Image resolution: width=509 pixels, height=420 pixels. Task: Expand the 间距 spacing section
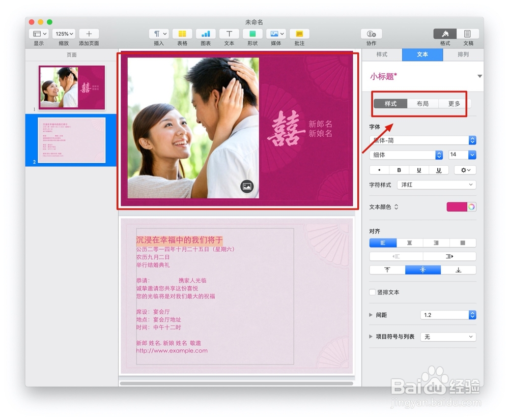coord(371,315)
